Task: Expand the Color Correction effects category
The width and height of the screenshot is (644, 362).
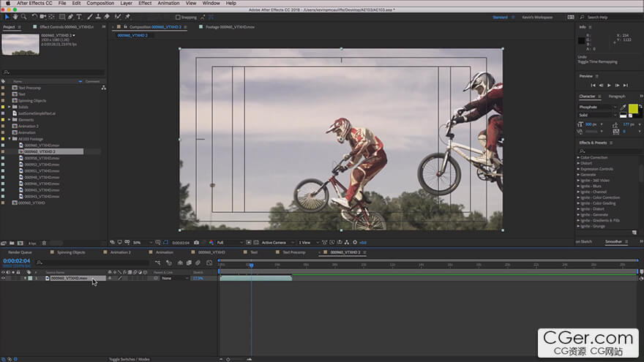Action: (x=578, y=158)
